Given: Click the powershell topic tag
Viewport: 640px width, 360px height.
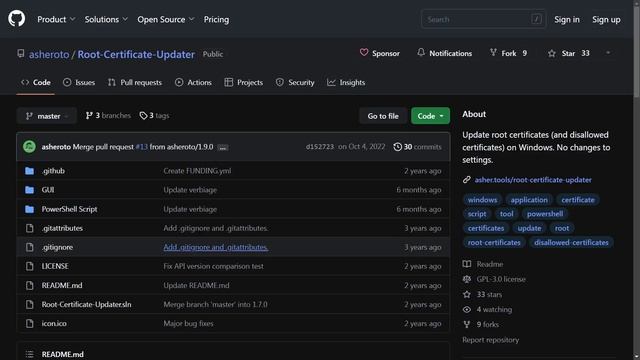Looking at the screenshot, I should click(544, 214).
